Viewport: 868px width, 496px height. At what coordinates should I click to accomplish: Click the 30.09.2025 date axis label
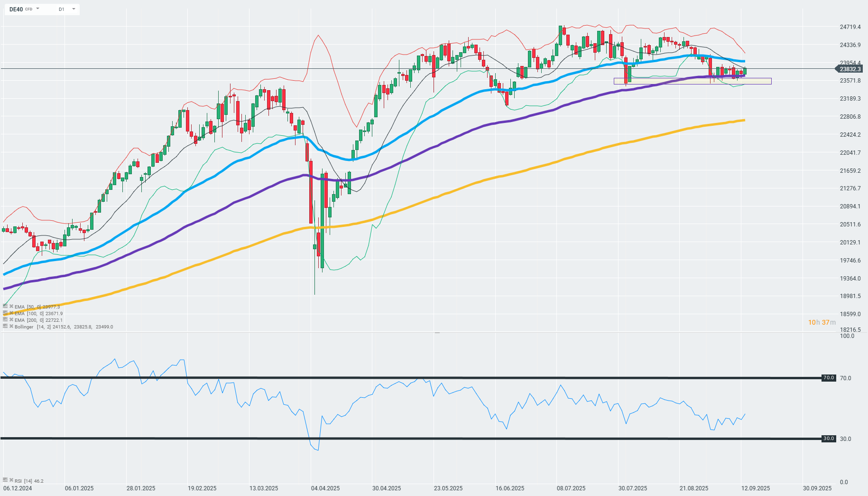pyautogui.click(x=817, y=488)
